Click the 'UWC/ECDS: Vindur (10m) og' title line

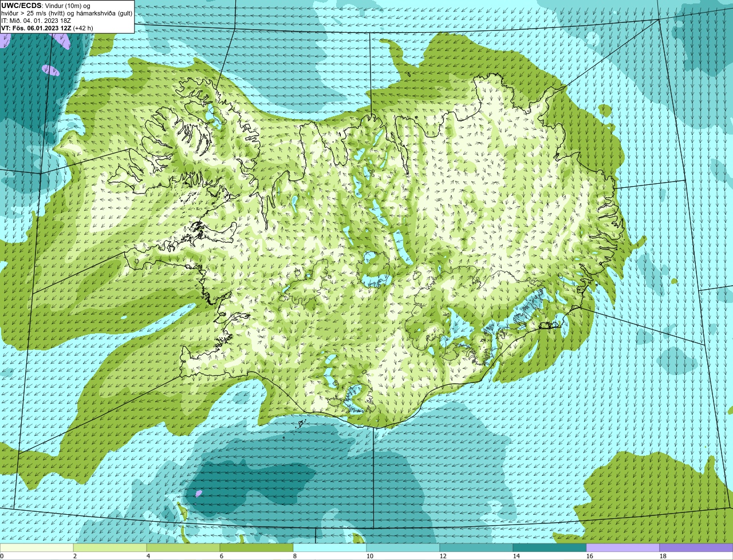point(46,6)
